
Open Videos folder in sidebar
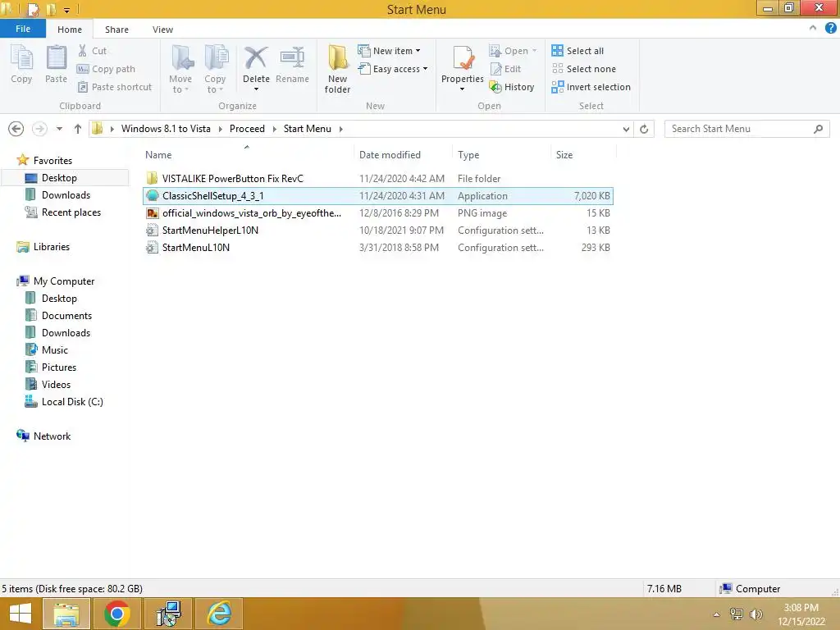[56, 384]
